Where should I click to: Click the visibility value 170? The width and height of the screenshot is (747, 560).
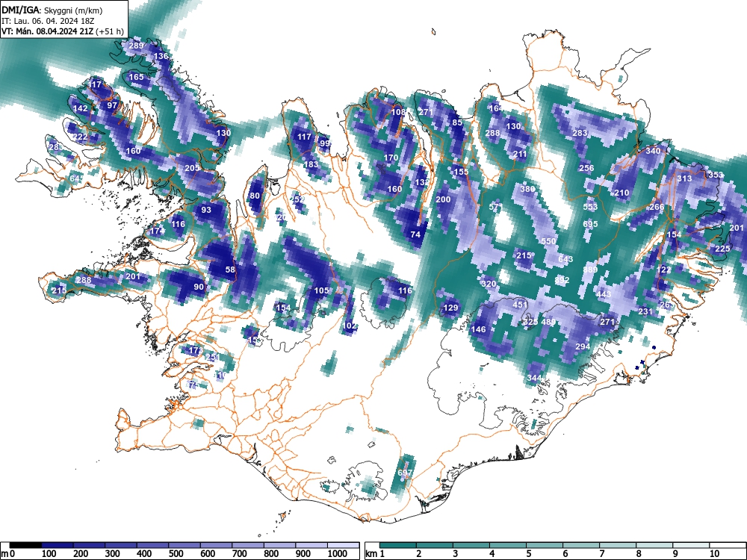pos(391,158)
